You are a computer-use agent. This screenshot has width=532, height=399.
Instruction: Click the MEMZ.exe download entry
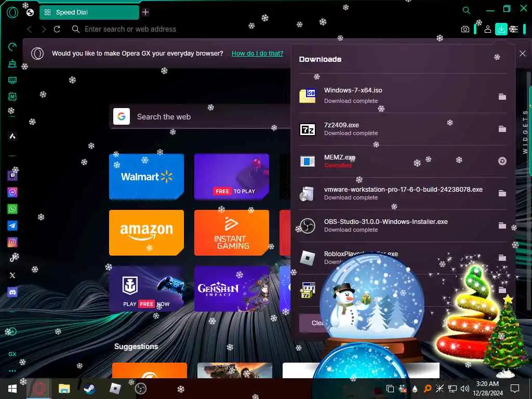point(403,161)
